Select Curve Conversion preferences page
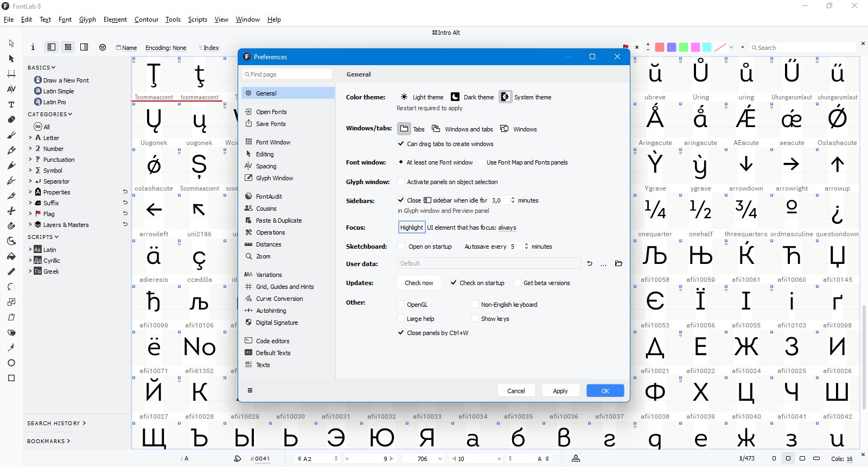The width and height of the screenshot is (868, 467). click(288, 298)
